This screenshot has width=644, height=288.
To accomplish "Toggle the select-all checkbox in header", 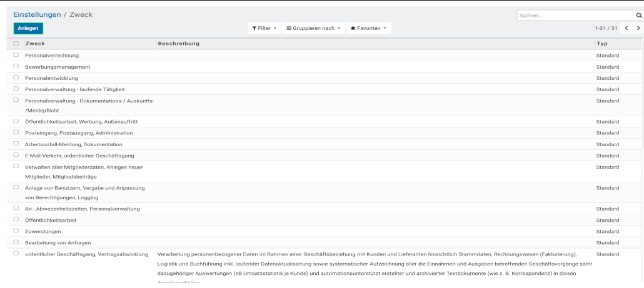I will point(16,44).
